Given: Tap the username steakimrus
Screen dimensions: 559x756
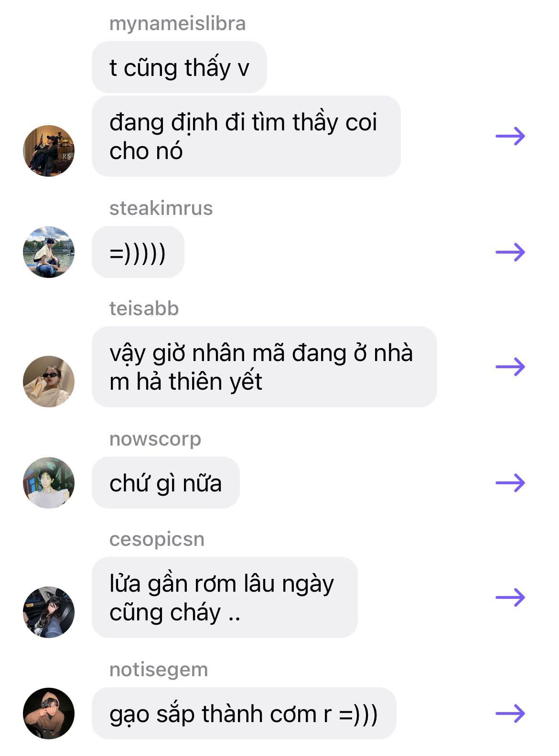Looking at the screenshot, I should pyautogui.click(x=161, y=208).
